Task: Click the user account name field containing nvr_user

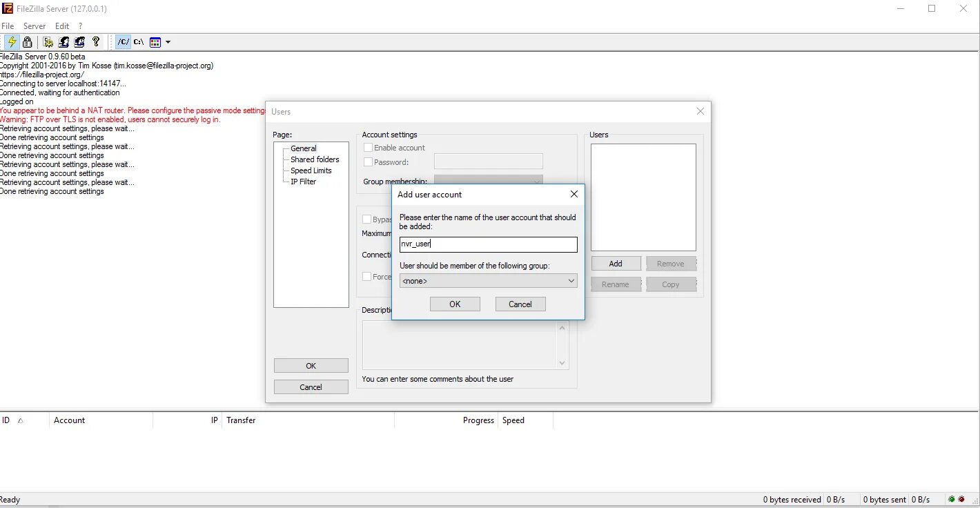Action: click(488, 244)
